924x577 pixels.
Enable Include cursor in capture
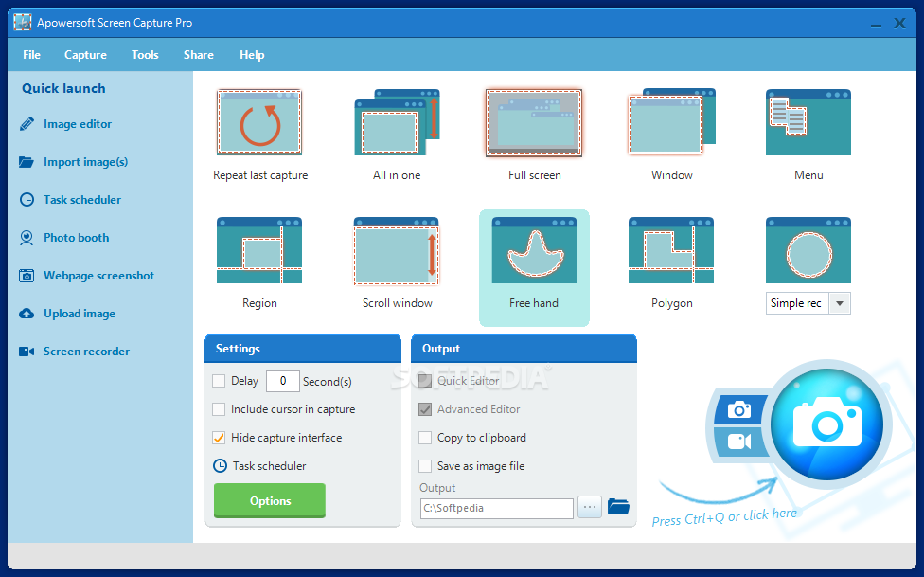coord(219,409)
